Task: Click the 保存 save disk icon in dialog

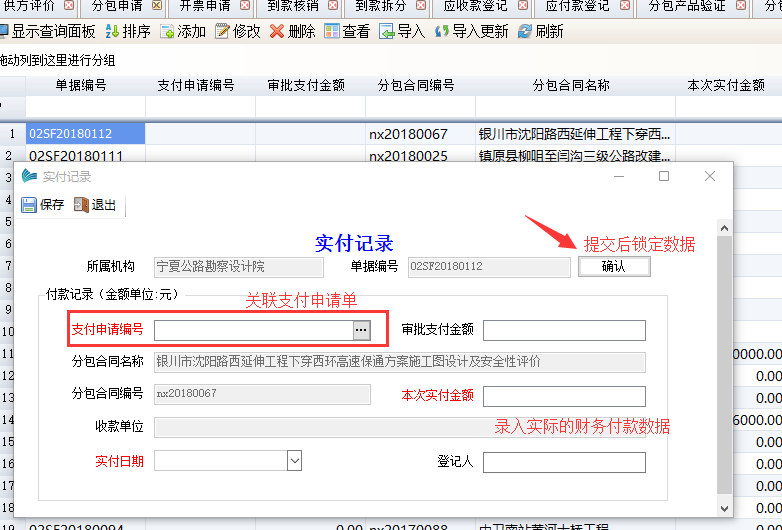Action: 29,204
